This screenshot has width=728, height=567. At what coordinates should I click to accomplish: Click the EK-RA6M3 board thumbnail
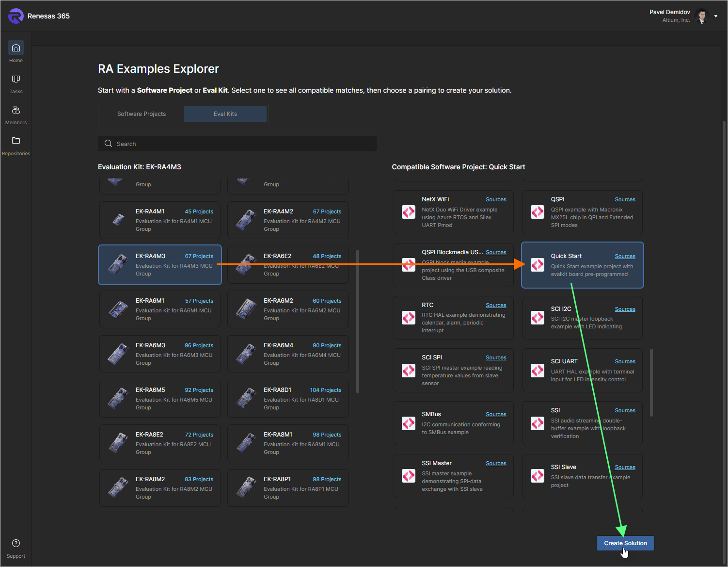[118, 354]
